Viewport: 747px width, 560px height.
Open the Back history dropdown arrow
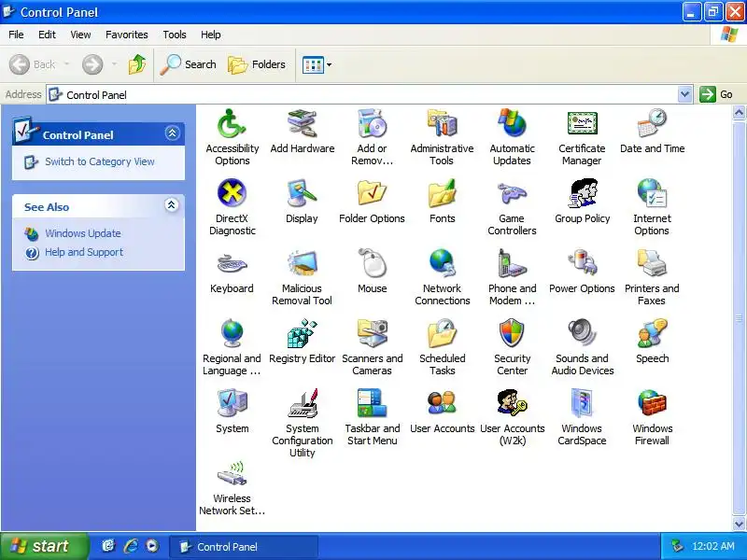pos(66,64)
